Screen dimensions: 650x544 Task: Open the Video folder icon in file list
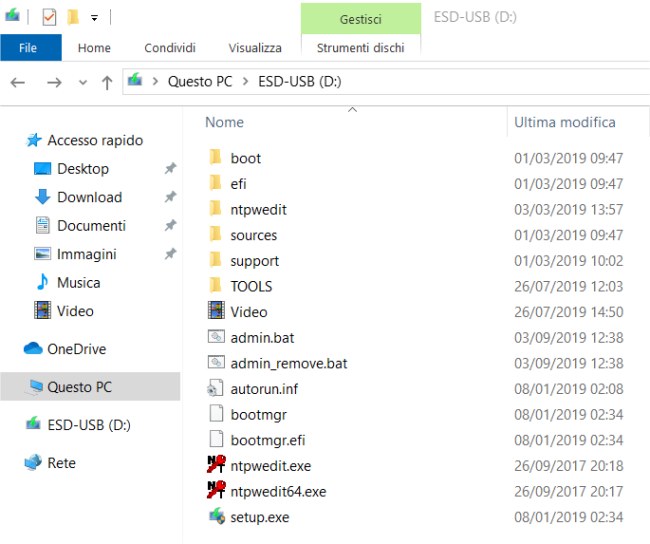(x=215, y=311)
